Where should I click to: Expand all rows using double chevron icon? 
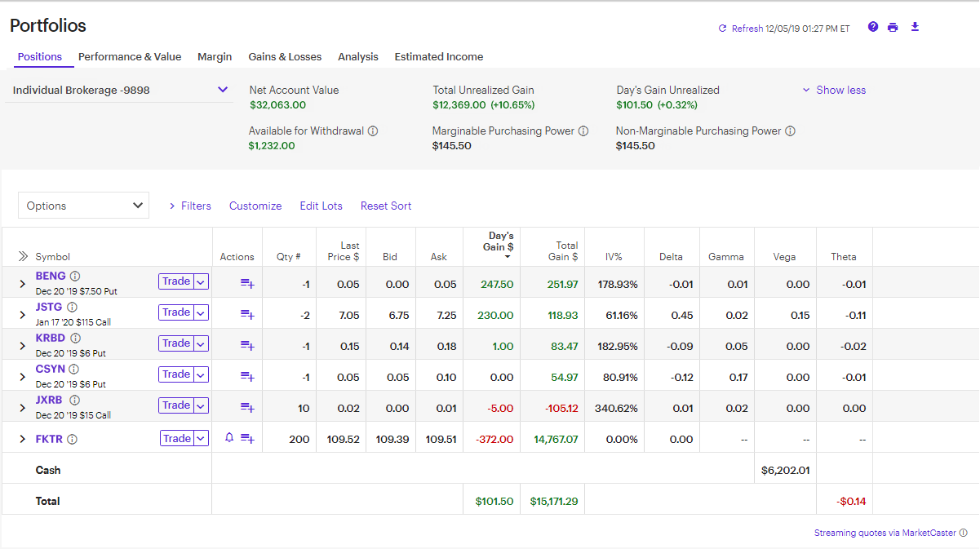pos(23,257)
